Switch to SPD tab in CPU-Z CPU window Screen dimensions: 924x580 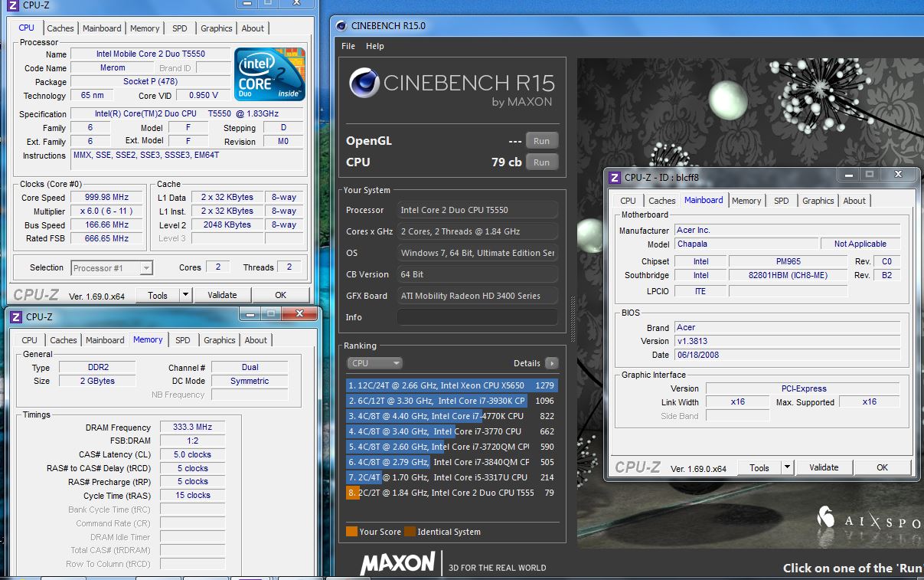tap(180, 28)
